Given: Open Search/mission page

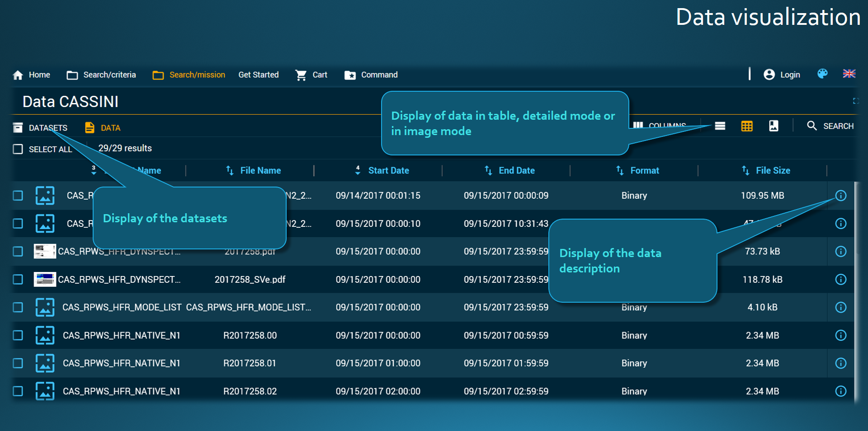Looking at the screenshot, I should (x=189, y=75).
